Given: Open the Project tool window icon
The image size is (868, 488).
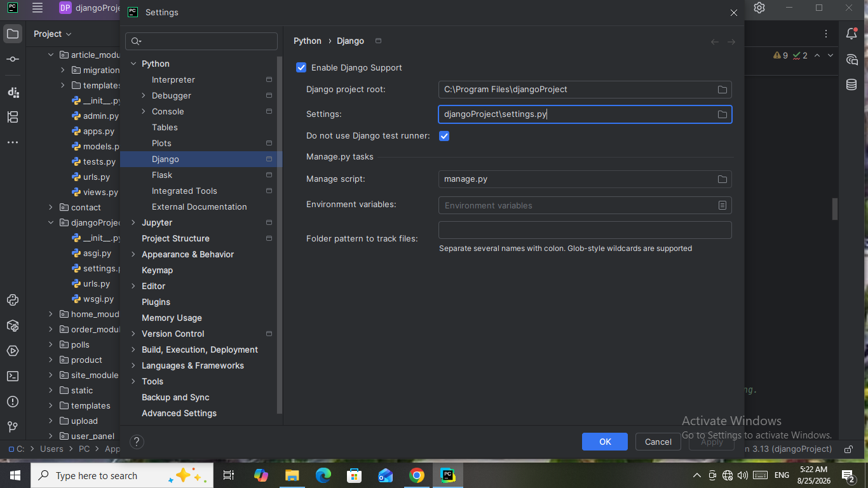Looking at the screenshot, I should (13, 34).
